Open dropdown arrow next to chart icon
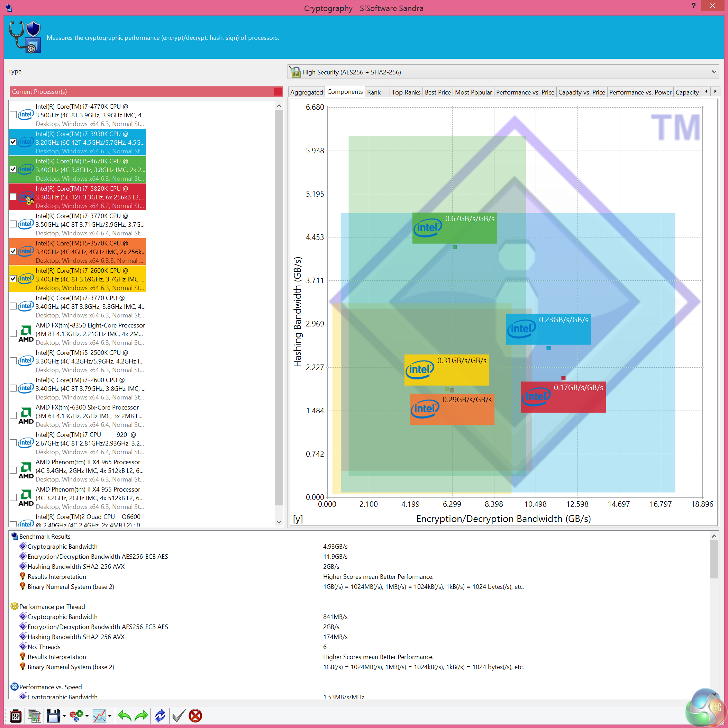 click(110, 716)
